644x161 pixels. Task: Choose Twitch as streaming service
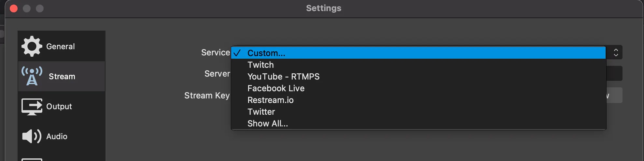[418, 65]
